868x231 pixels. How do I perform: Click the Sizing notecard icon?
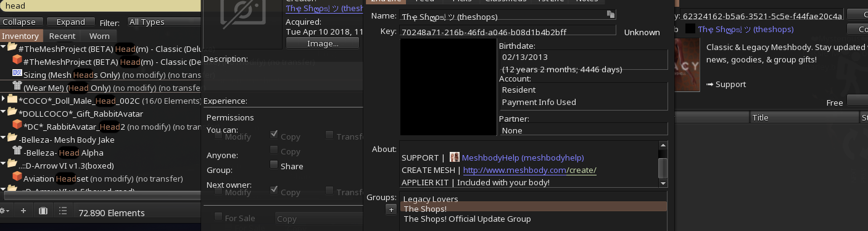(x=17, y=74)
